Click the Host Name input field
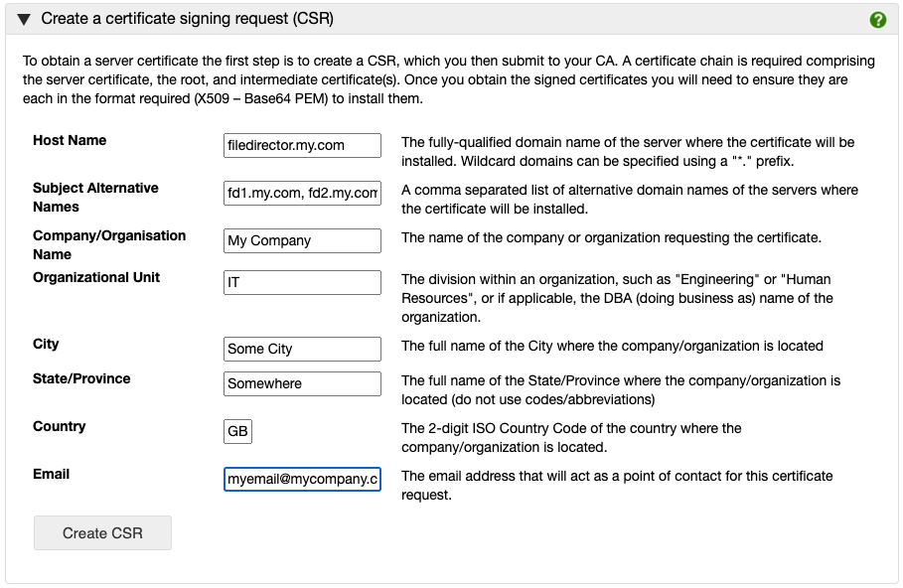Image resolution: width=903 pixels, height=588 pixels. pos(302,145)
